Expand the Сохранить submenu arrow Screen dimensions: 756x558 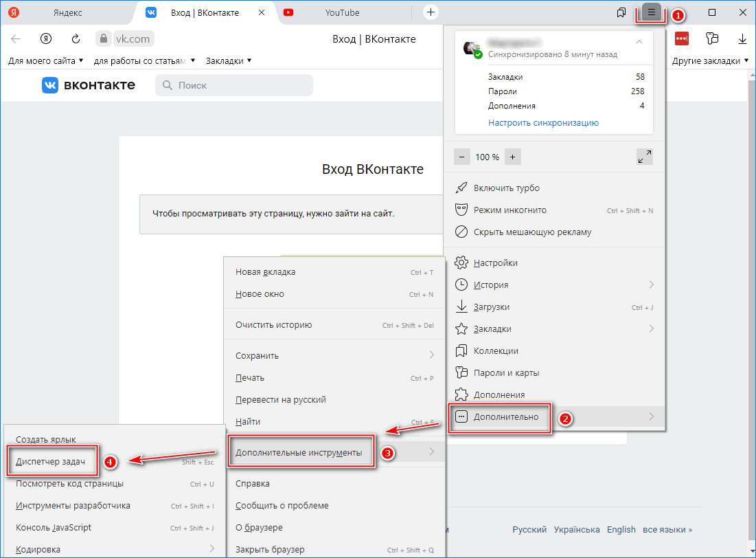pyautogui.click(x=431, y=355)
